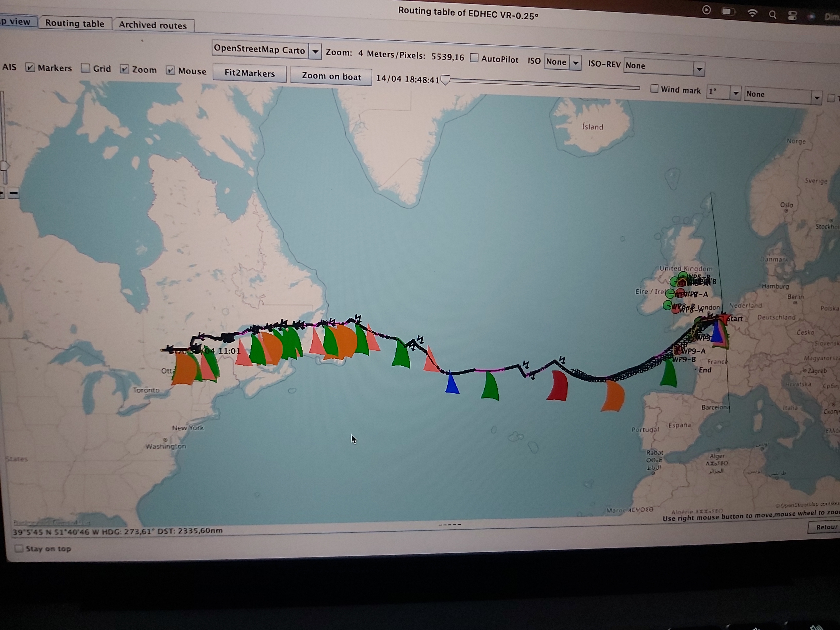
Task: Click the macOS Wi-Fi menu bar icon
Action: (752, 13)
